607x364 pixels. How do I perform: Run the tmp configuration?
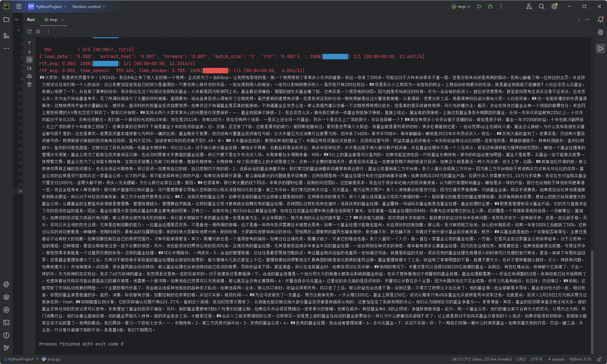(x=479, y=6)
